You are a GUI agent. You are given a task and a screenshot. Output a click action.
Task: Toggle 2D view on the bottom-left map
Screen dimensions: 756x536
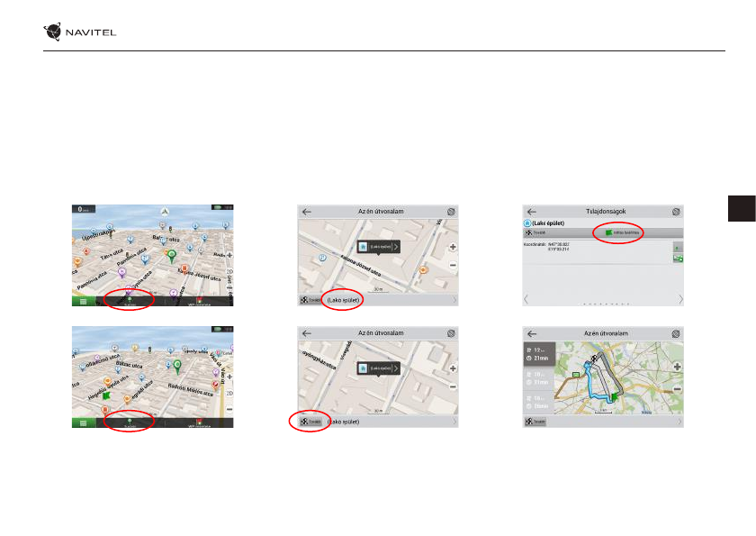click(229, 395)
